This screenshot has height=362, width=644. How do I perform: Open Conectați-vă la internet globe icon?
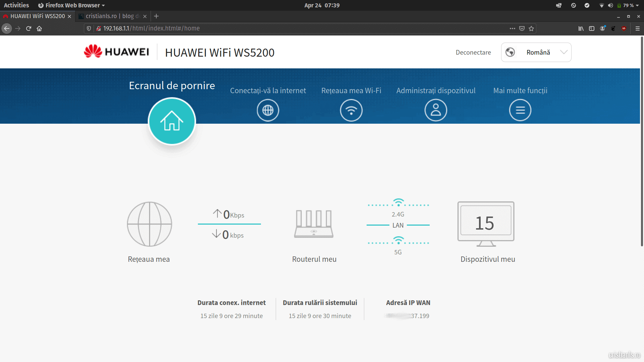(x=268, y=110)
